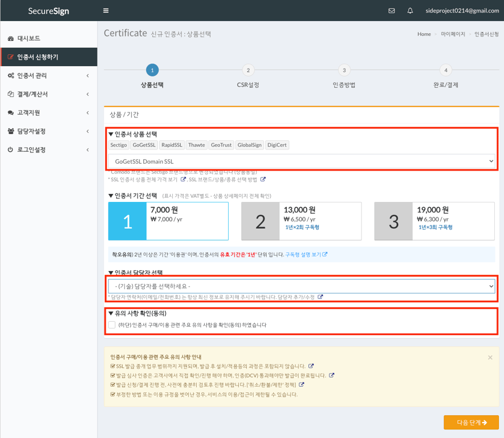Open 인증서 신청하기 in the sidebar
Screen dimensions: 504x438
pyautogui.click(x=49, y=57)
